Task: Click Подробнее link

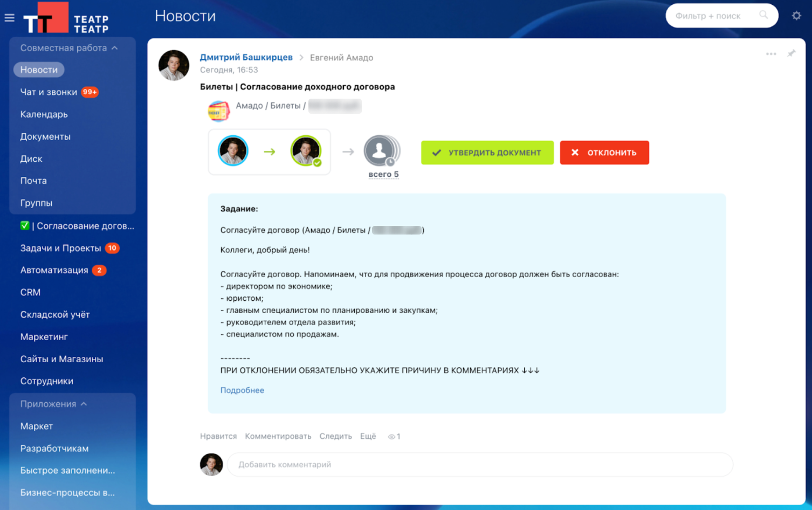Action: [242, 390]
